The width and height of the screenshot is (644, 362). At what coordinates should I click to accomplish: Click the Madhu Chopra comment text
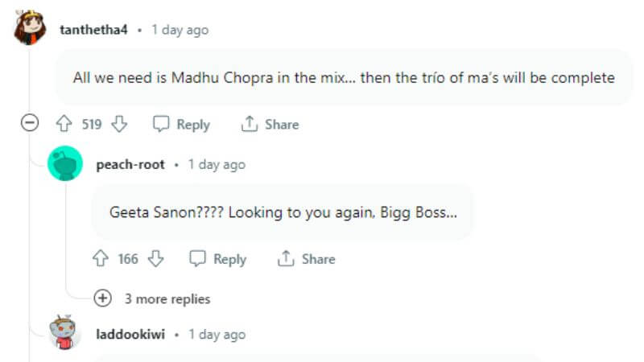(344, 78)
